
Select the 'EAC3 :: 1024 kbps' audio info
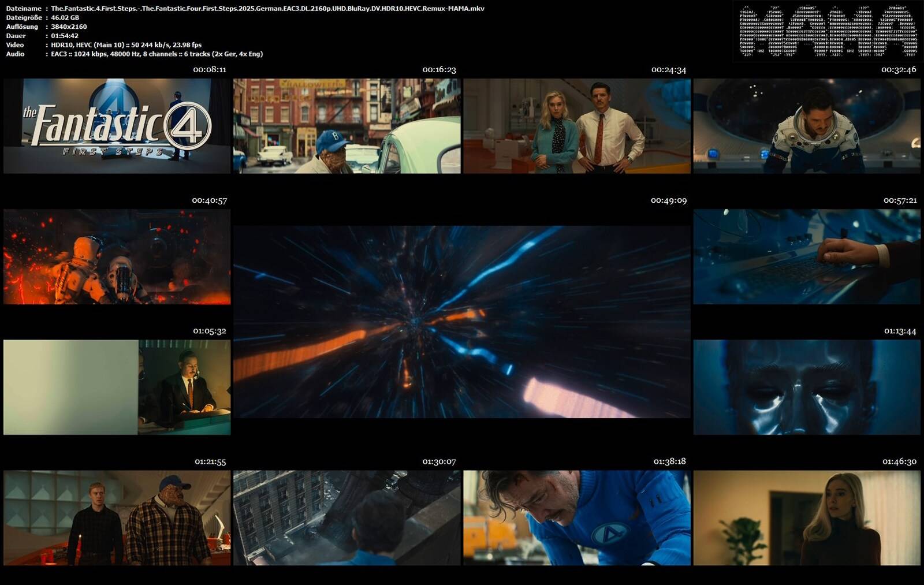pyautogui.click(x=157, y=54)
